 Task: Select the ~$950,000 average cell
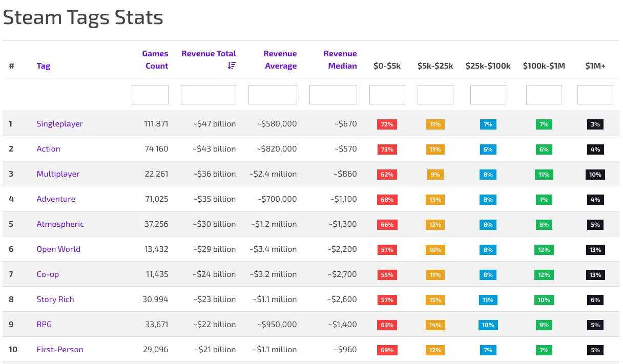[x=277, y=325]
